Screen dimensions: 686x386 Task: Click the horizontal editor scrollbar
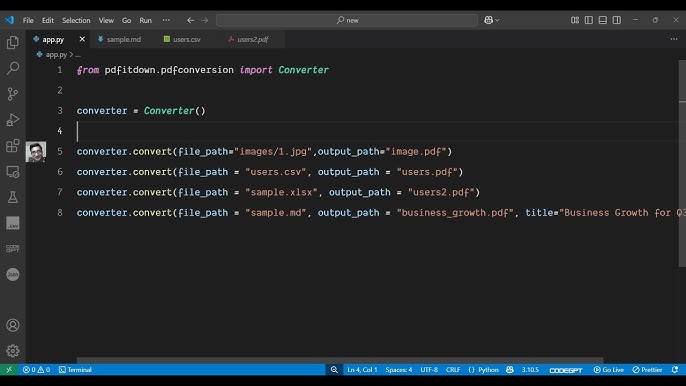[340, 361]
